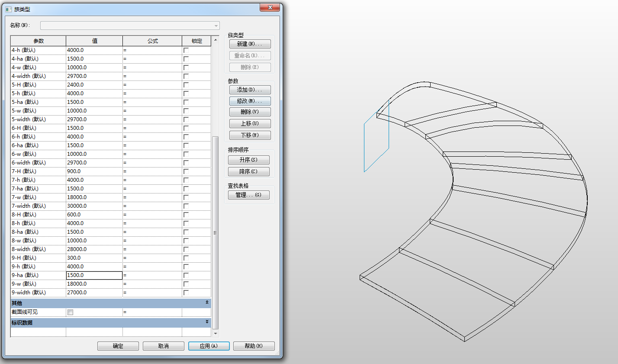This screenshot has height=364, width=618.
Task: Open the 名称 dropdown list
Action: point(216,26)
